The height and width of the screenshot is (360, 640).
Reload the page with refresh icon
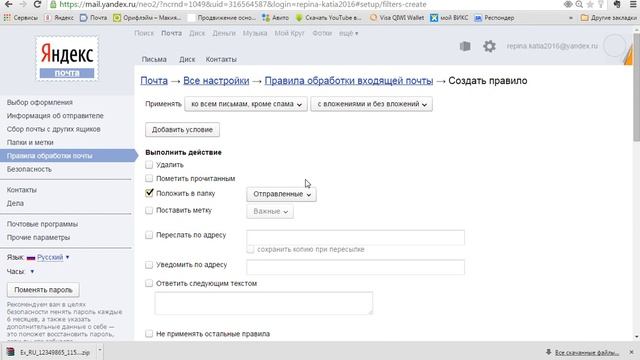tap(37, 4)
